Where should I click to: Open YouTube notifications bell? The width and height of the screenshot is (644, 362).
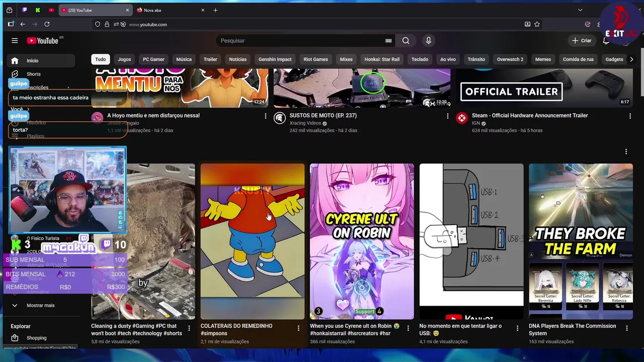(606, 41)
